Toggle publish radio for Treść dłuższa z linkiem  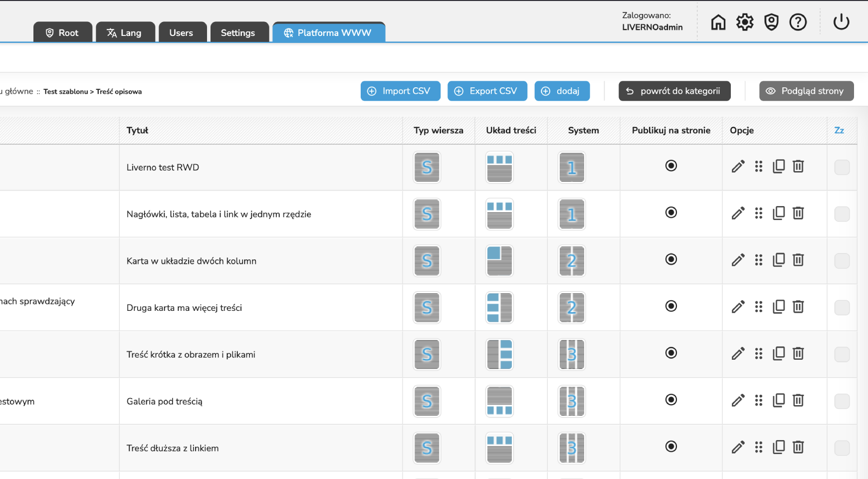(671, 447)
